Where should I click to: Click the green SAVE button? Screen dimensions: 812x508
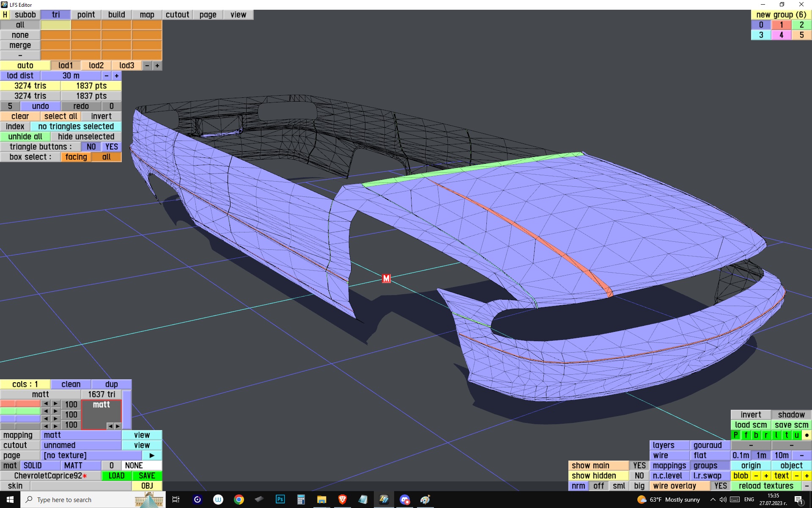(x=147, y=476)
